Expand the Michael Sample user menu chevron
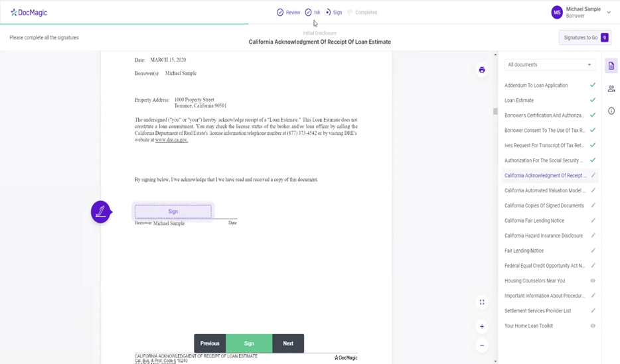The height and width of the screenshot is (364, 620). point(609,12)
